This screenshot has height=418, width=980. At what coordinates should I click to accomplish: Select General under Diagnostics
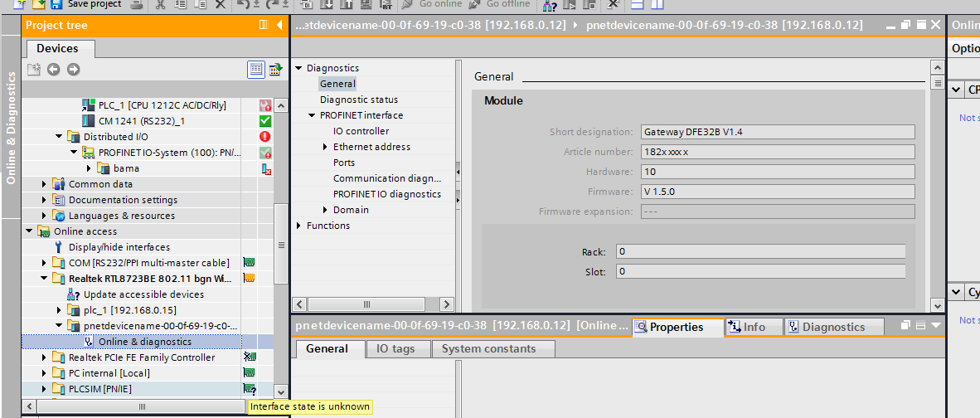337,84
